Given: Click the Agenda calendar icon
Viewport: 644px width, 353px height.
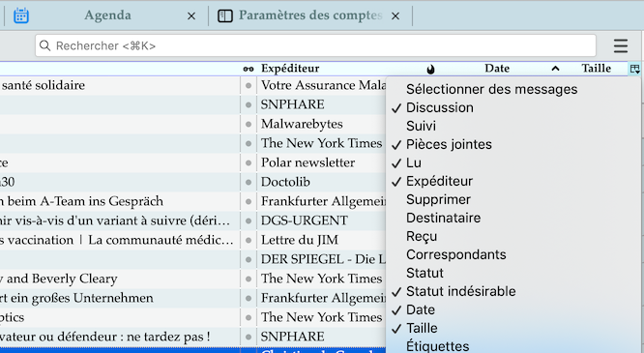Looking at the screenshot, I should point(21,15).
